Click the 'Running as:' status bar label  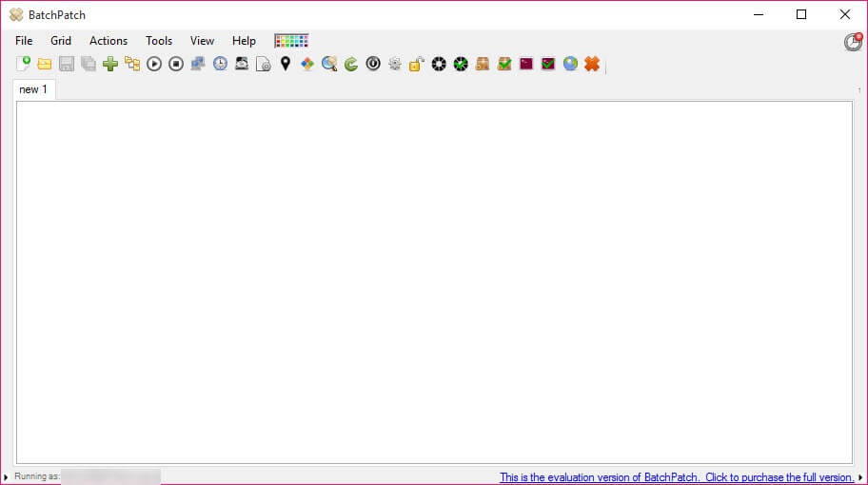click(x=37, y=476)
